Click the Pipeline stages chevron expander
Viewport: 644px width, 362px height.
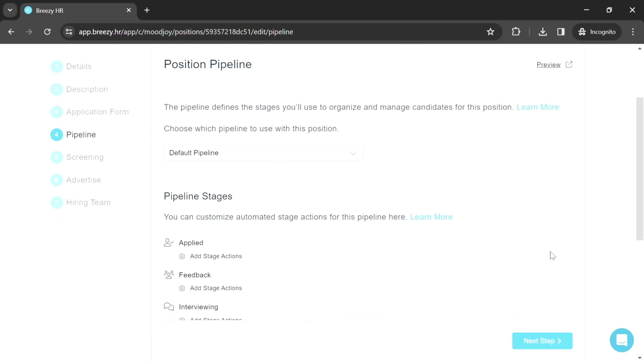point(354,153)
